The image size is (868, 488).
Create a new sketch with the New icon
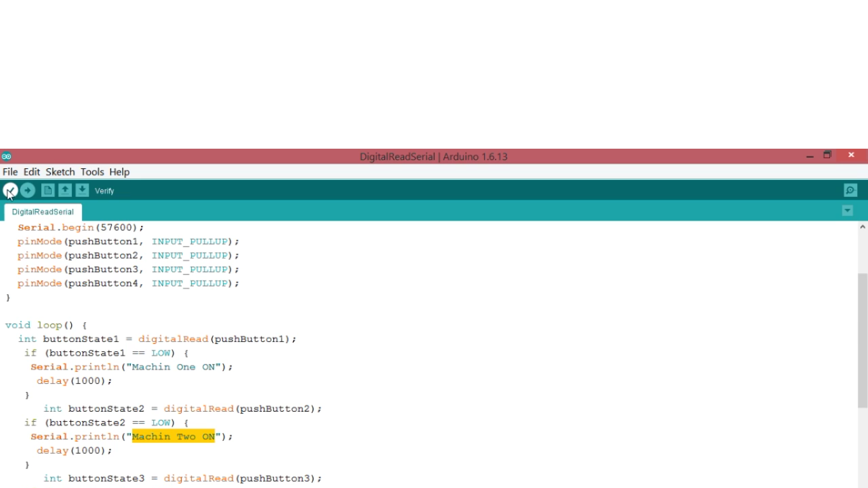point(48,190)
